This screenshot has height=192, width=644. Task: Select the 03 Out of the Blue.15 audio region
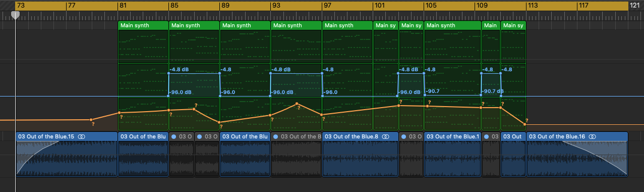(x=67, y=155)
